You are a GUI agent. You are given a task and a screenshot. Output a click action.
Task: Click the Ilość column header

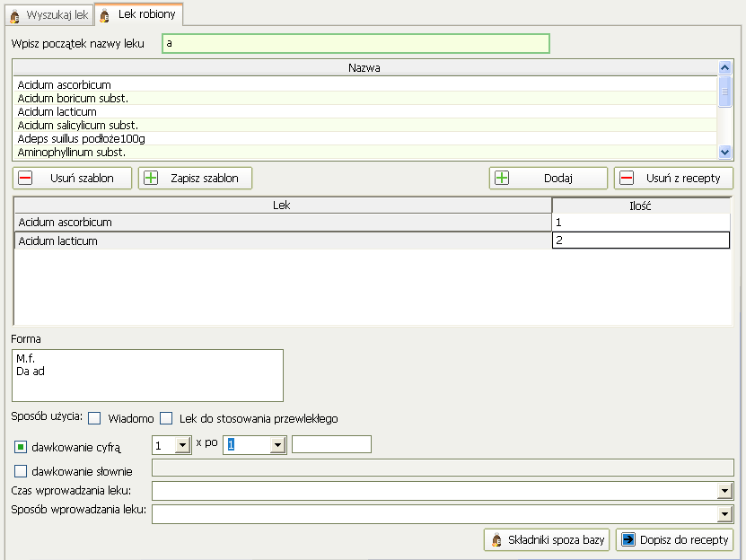pyautogui.click(x=641, y=206)
